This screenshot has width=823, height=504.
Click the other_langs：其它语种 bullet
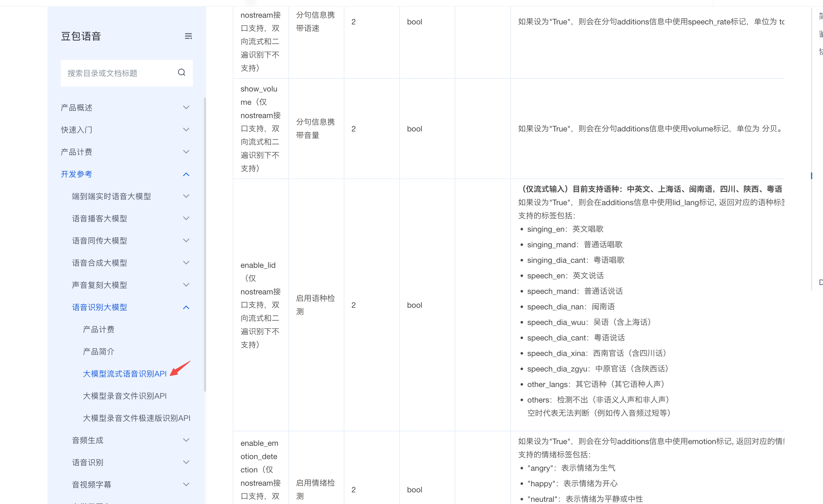597,384
